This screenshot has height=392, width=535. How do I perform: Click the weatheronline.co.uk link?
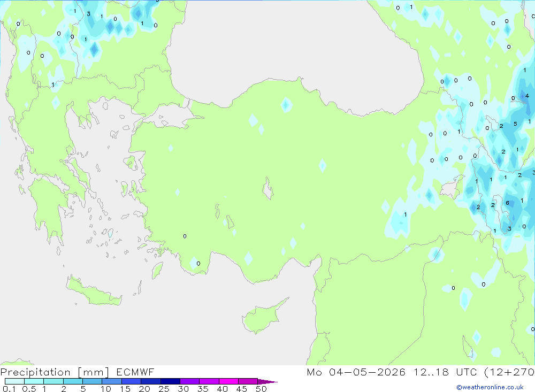coord(490,387)
